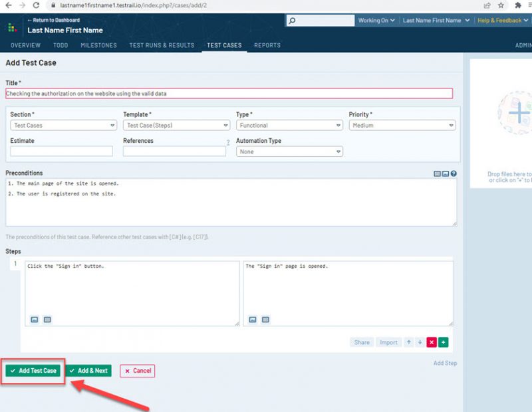
Task: Click the Add Step link
Action: (444, 363)
